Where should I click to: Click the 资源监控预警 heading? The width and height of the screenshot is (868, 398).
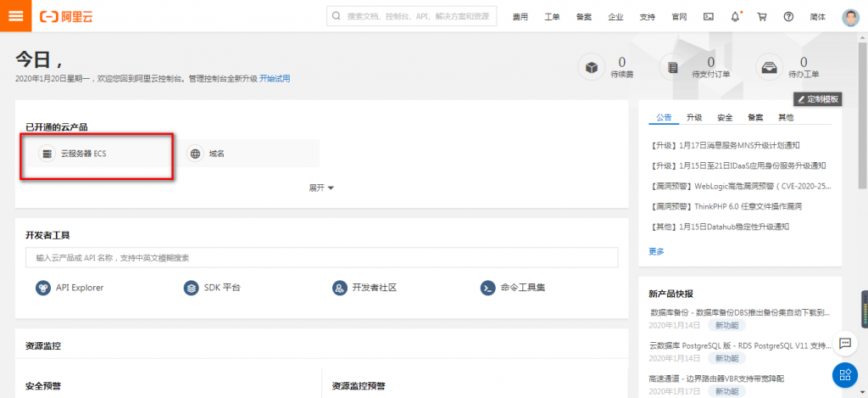359,386
